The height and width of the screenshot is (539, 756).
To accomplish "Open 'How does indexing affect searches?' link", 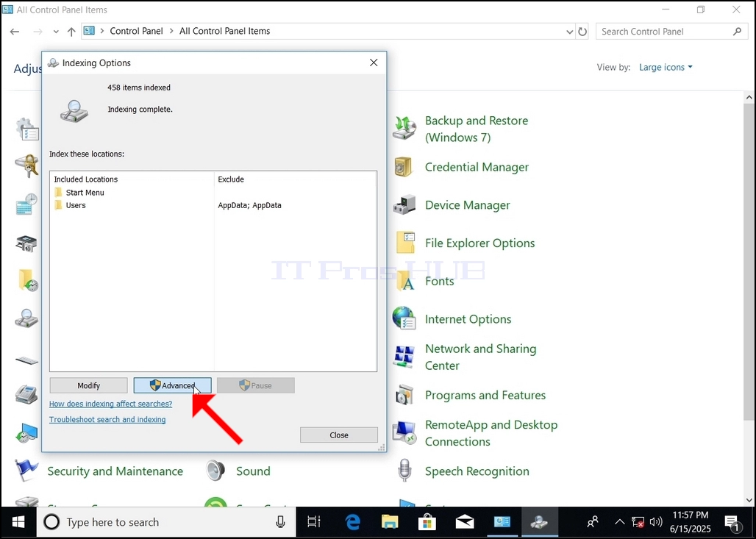I will pyautogui.click(x=110, y=404).
